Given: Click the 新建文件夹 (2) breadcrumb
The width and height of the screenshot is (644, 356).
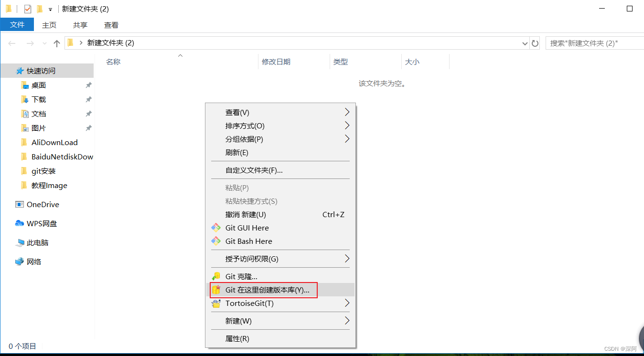Looking at the screenshot, I should [110, 43].
